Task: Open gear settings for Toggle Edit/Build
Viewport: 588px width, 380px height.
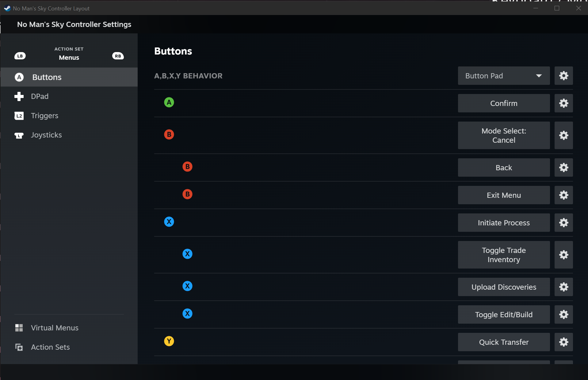Action: [563, 314]
